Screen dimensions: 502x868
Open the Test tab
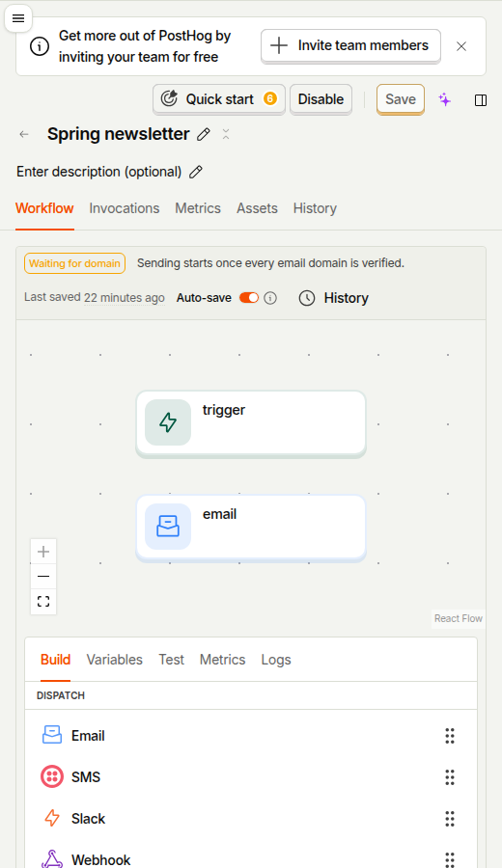pyautogui.click(x=171, y=660)
